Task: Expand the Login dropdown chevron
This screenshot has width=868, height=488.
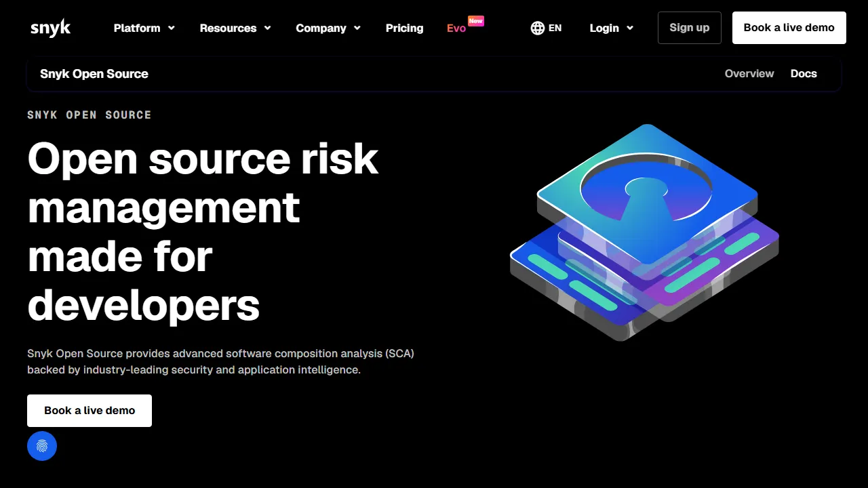Action: pos(630,28)
